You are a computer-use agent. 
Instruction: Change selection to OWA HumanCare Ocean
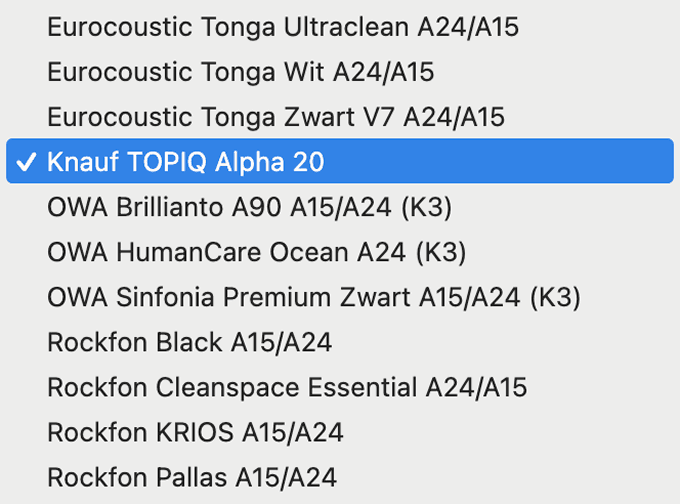[257, 252]
